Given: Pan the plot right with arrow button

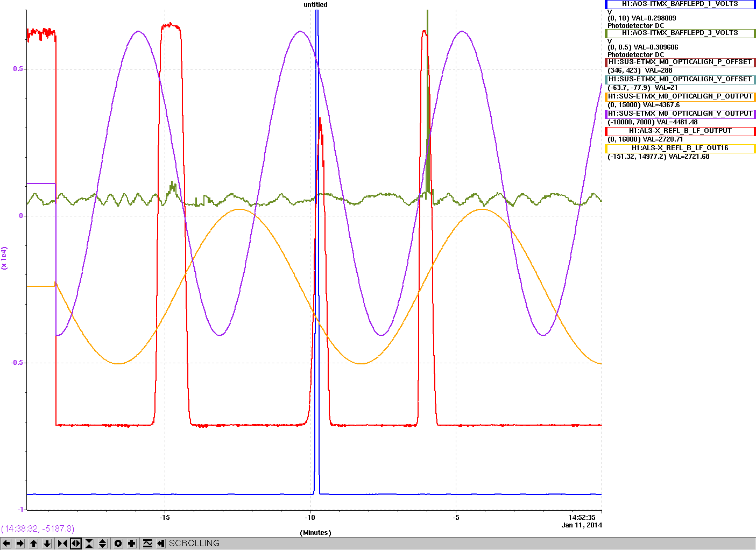Looking at the screenshot, I should pos(20,544).
